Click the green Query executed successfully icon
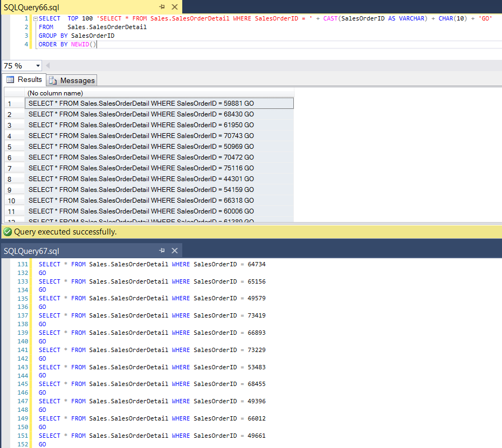 [8, 232]
